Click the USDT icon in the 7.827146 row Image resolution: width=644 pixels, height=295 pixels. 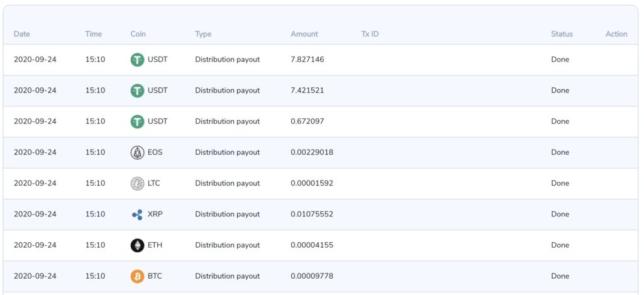click(x=137, y=60)
